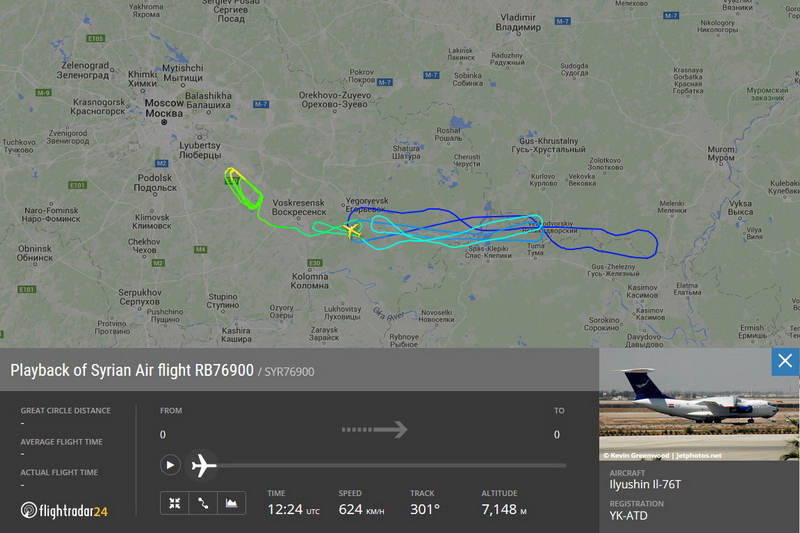The height and width of the screenshot is (533, 800).
Task: Click the M-7 highway badge near Vladimir
Action: click(x=562, y=21)
